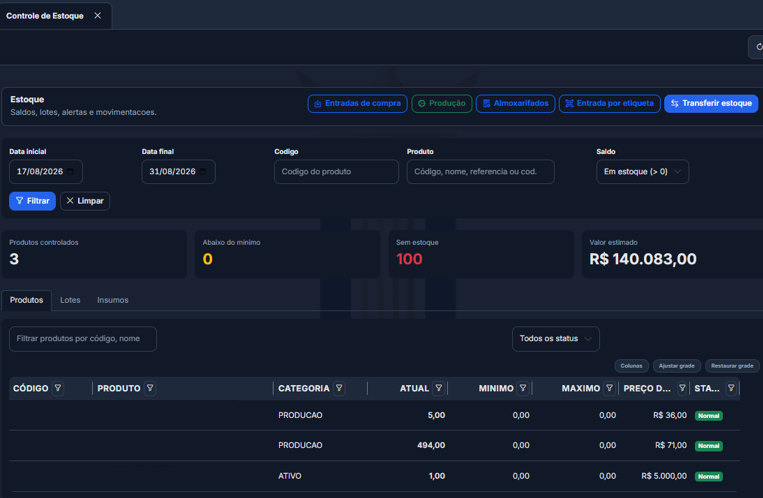763x498 pixels.
Task: Open filter icon on PREÇO D... column
Action: point(682,388)
